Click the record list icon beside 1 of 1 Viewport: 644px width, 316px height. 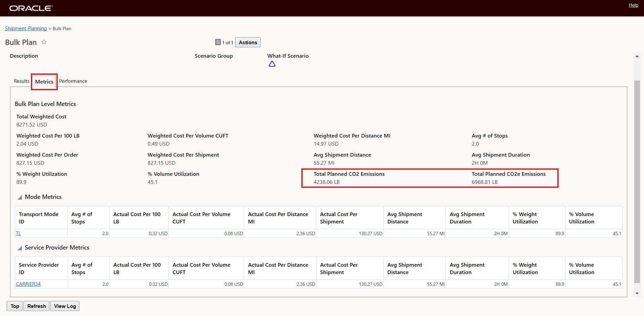click(218, 42)
